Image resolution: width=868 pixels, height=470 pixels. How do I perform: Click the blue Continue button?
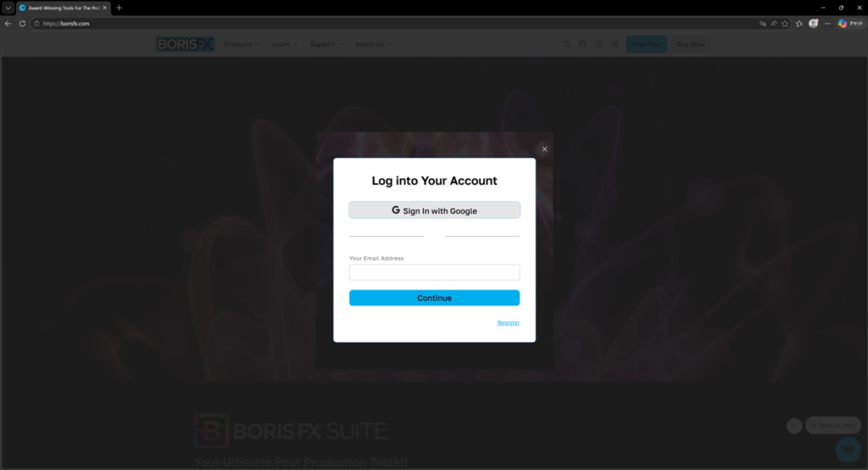435,298
